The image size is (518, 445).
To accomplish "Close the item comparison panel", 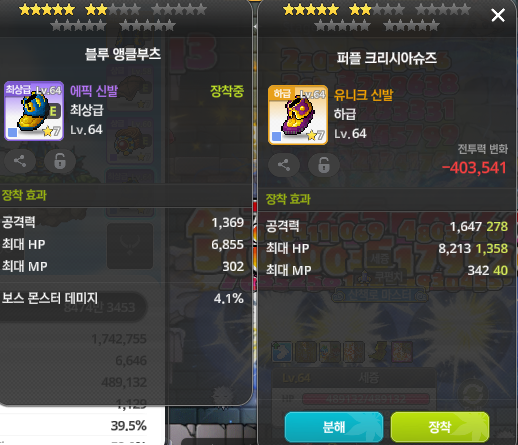I will 498,15.
